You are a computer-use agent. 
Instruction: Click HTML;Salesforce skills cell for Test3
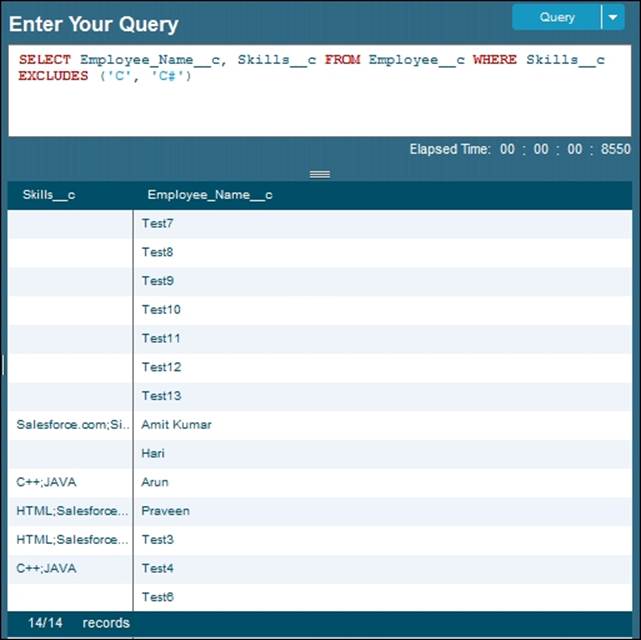tap(68, 540)
